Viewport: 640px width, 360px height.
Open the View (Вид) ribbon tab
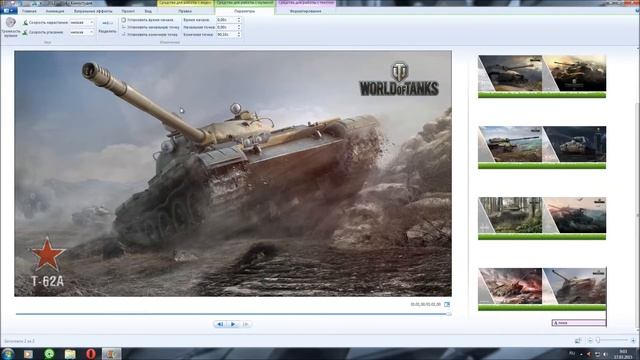tap(148, 11)
